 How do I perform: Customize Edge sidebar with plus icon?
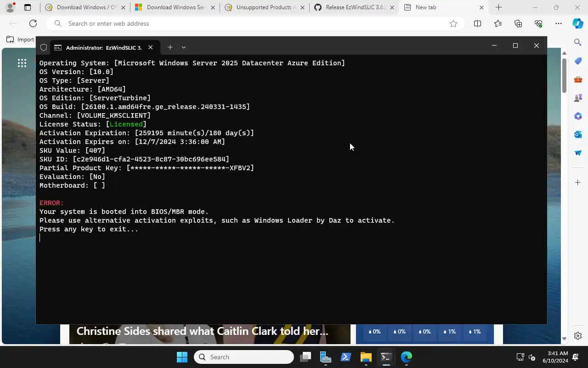click(578, 183)
